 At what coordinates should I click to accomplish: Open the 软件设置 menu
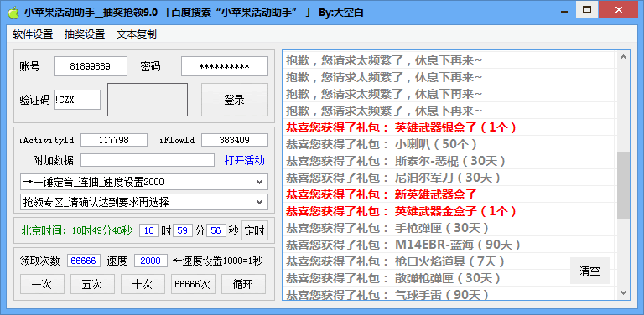coord(33,34)
